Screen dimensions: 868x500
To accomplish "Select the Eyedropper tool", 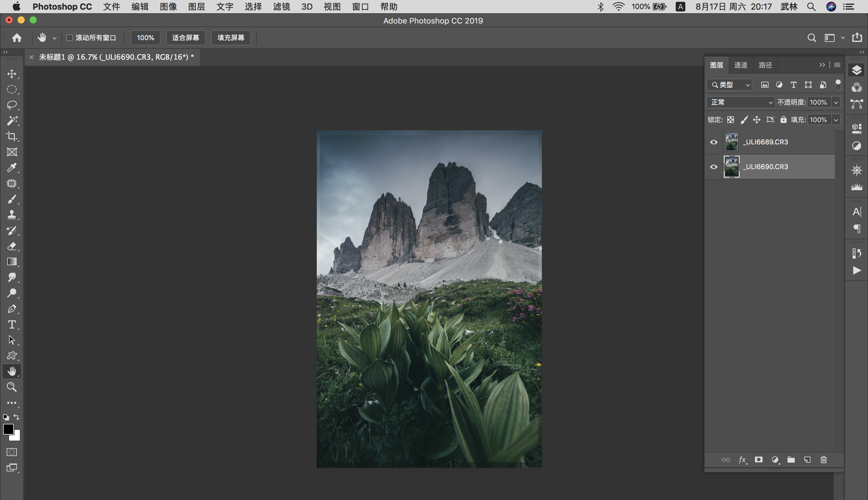I will point(12,168).
